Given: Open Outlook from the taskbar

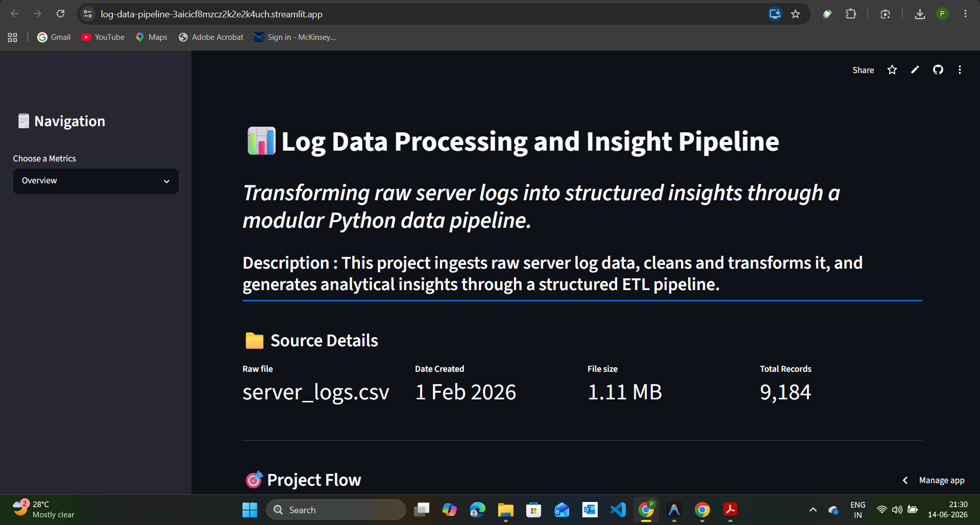Looking at the screenshot, I should click(x=590, y=510).
